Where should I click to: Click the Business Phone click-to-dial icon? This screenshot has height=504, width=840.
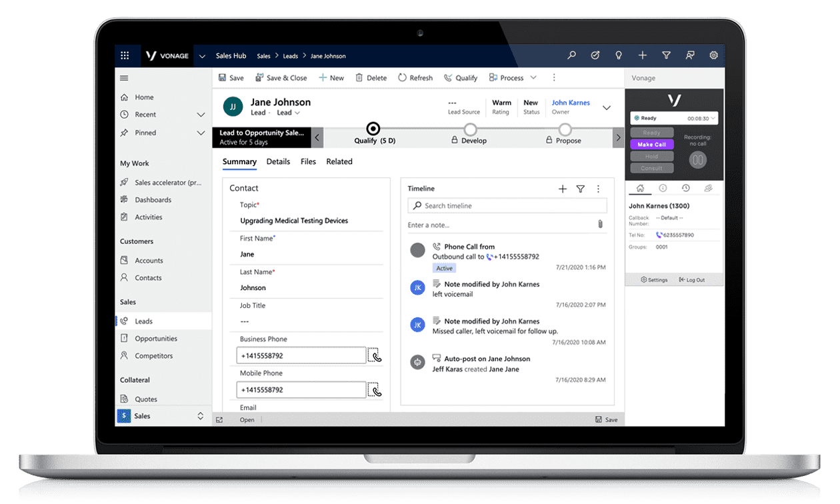coord(375,355)
